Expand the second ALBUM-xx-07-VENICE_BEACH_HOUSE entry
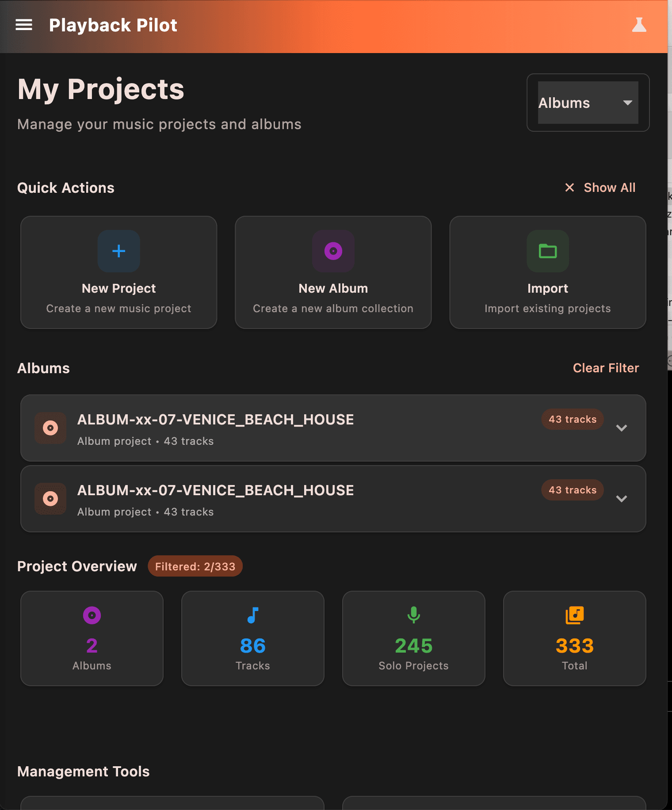 point(622,499)
